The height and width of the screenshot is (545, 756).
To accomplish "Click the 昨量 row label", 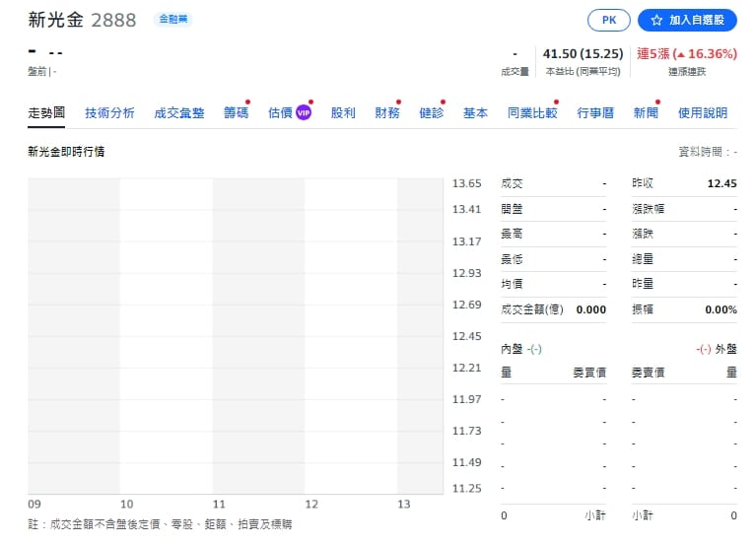I will (643, 284).
